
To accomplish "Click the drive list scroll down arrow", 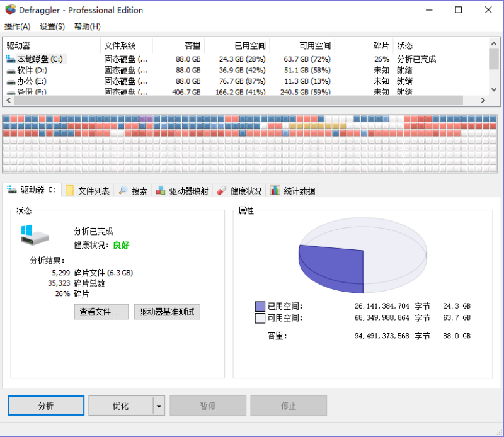I will 494,90.
